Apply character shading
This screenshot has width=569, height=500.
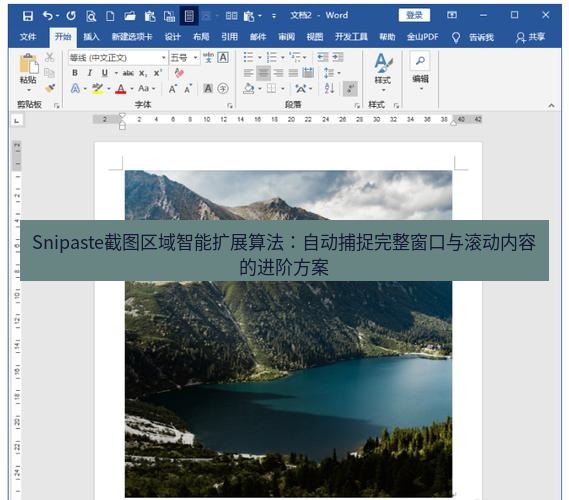(x=208, y=88)
